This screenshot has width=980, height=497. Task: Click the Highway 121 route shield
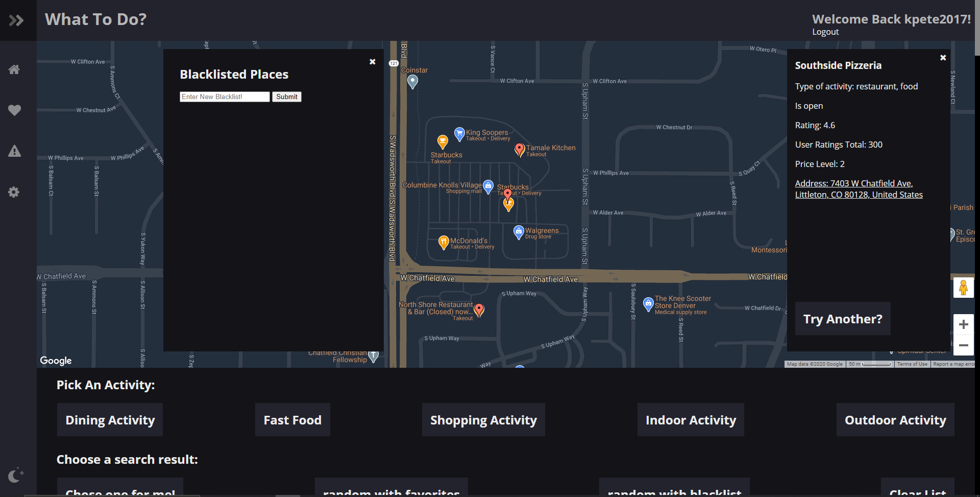(x=394, y=63)
